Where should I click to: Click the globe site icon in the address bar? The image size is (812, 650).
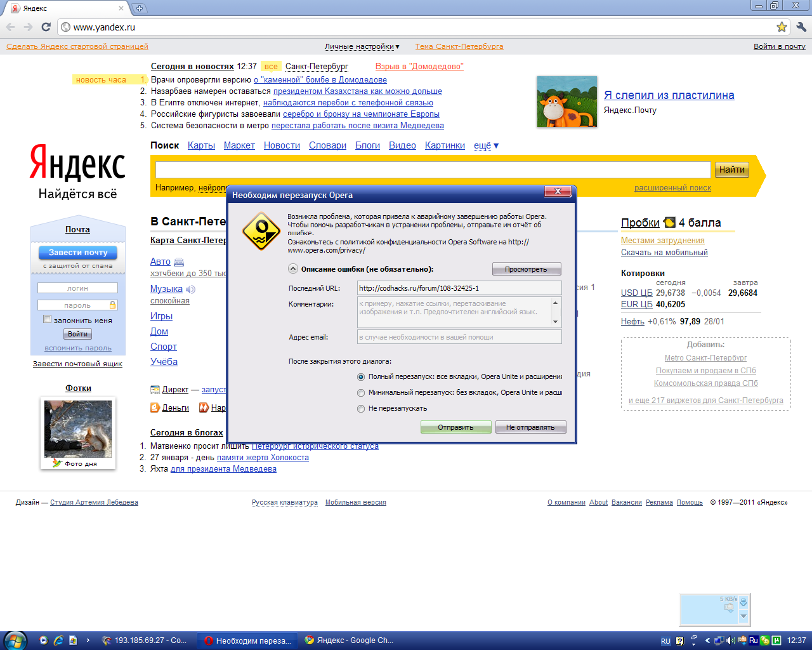(65, 27)
